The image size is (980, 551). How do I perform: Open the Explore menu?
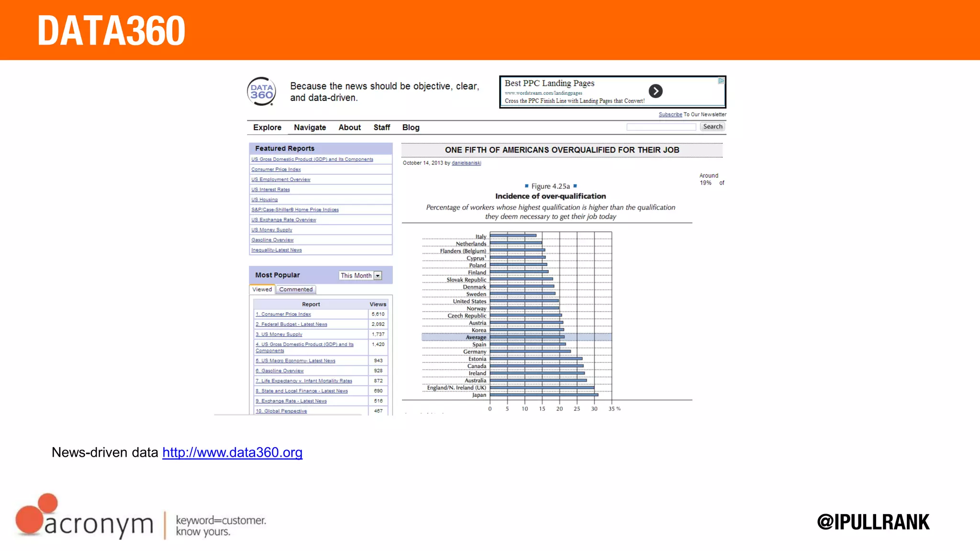click(267, 127)
